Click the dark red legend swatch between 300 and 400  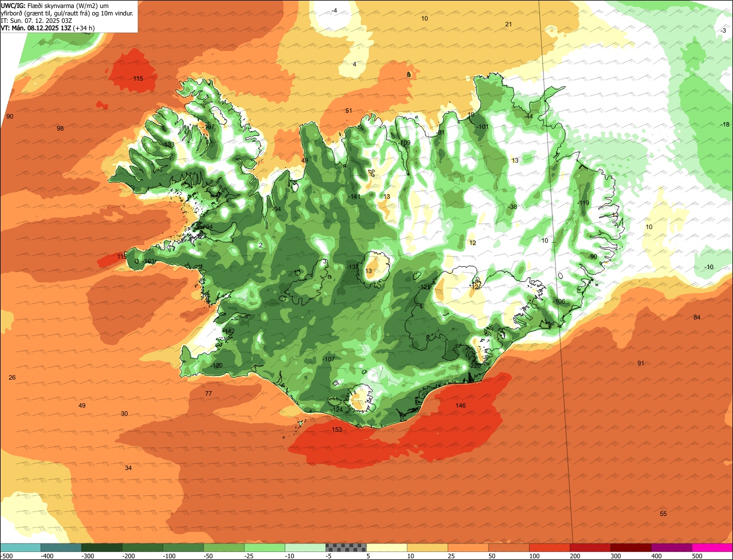pos(630,547)
